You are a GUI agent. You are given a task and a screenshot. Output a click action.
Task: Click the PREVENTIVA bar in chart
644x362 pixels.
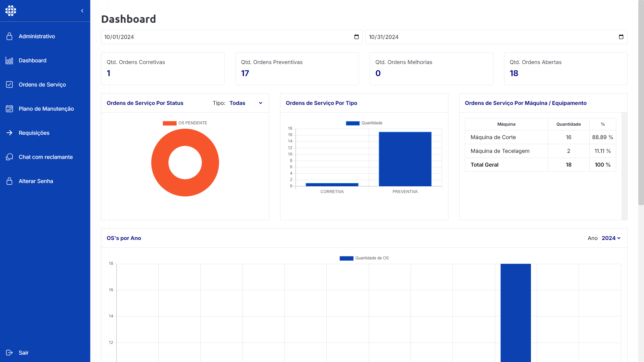405,159
